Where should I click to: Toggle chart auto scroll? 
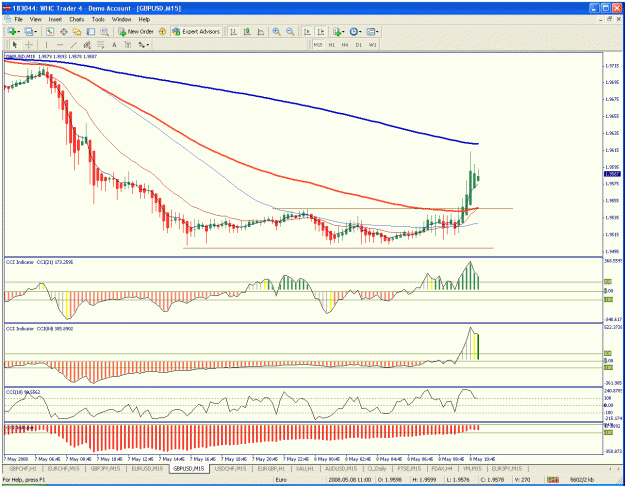307,31
